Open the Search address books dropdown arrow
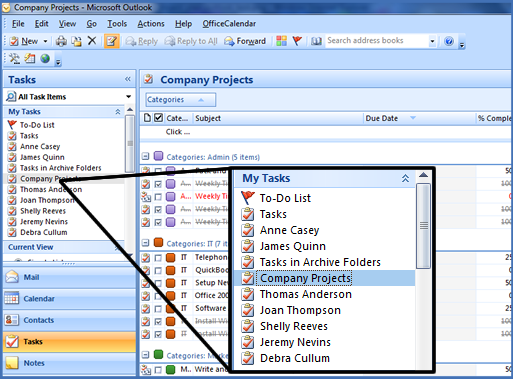The width and height of the screenshot is (513, 379). [x=432, y=41]
